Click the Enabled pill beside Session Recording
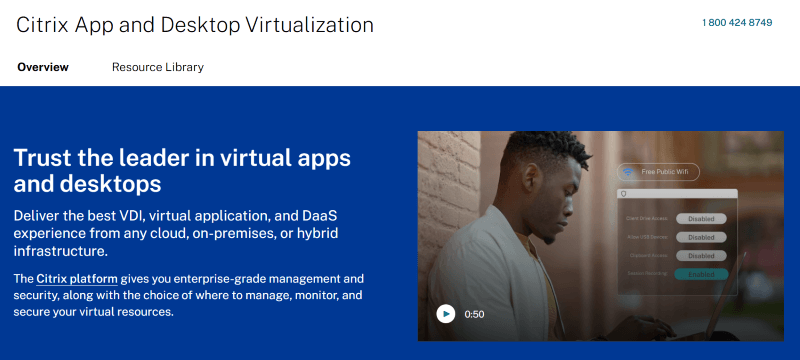The height and width of the screenshot is (360, 800). click(x=701, y=274)
